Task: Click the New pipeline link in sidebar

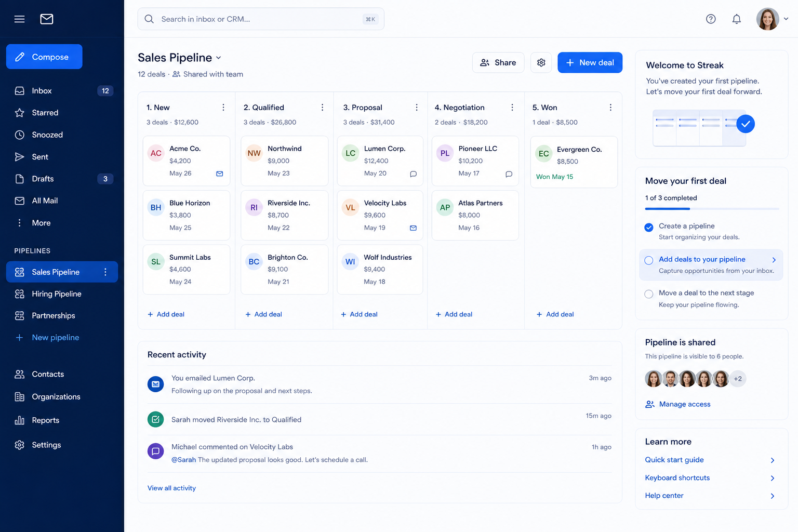Action: click(56, 338)
